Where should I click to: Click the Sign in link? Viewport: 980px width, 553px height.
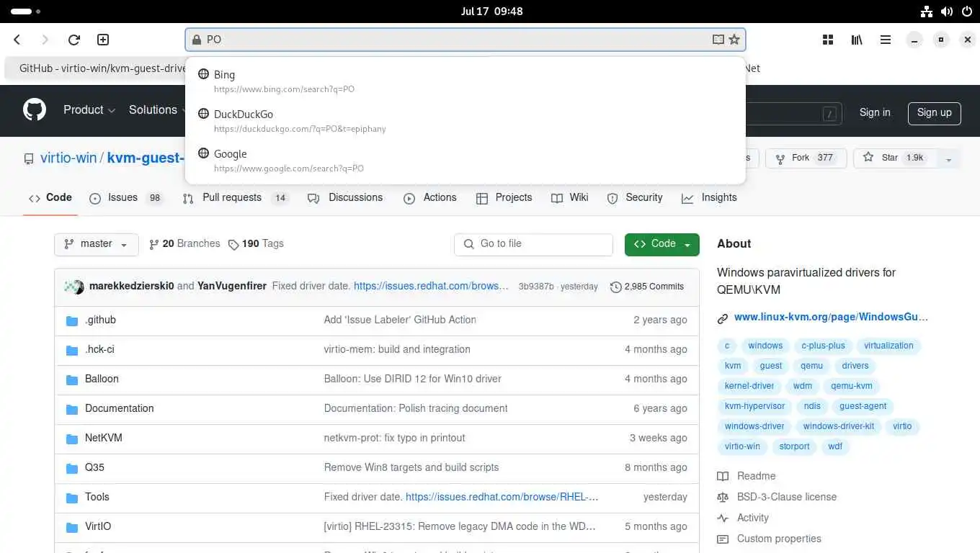(x=875, y=112)
